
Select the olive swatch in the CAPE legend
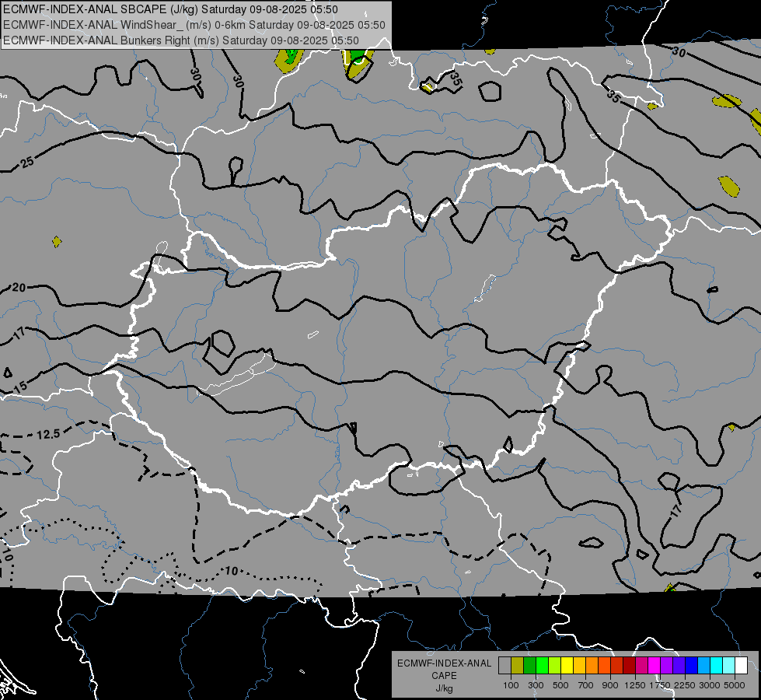[x=518, y=666]
